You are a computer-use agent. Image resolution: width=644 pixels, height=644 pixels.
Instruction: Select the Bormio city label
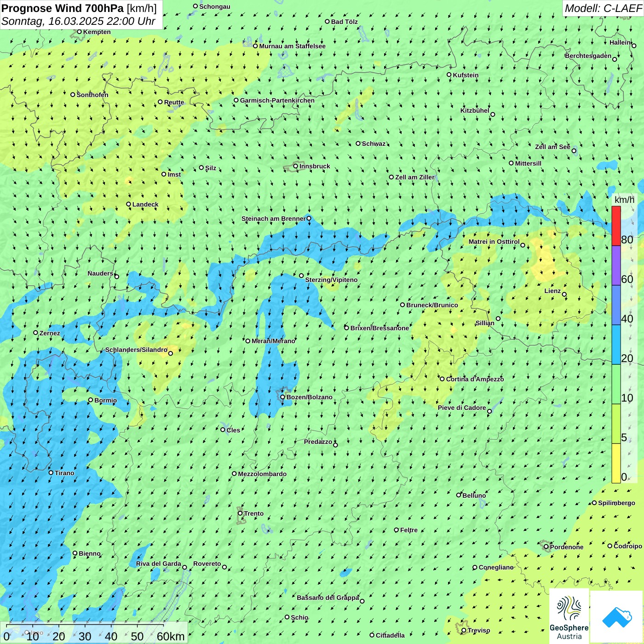(x=105, y=400)
